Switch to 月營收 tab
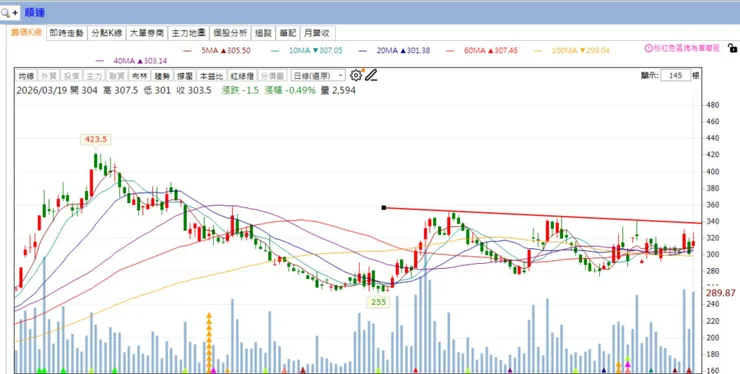 (317, 33)
